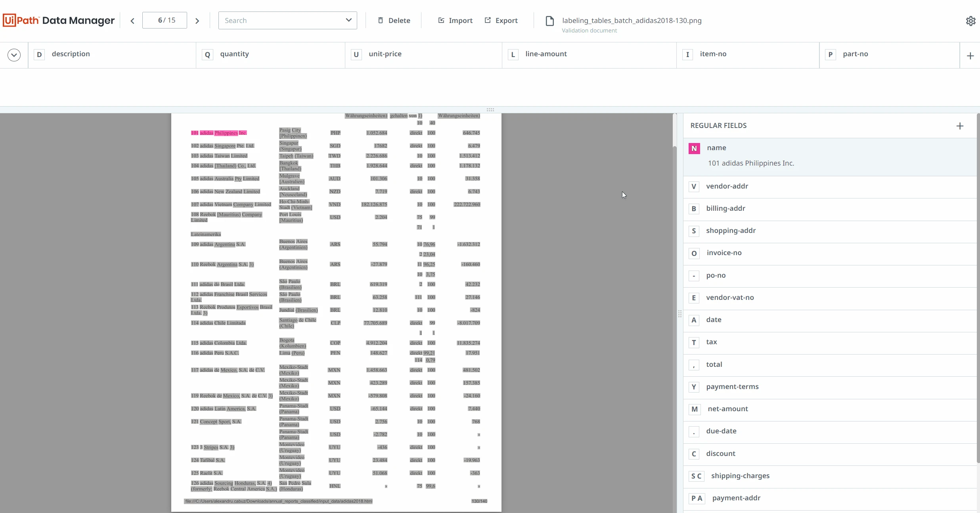This screenshot has width=980, height=513.
Task: Click the Export button
Action: [x=501, y=20]
